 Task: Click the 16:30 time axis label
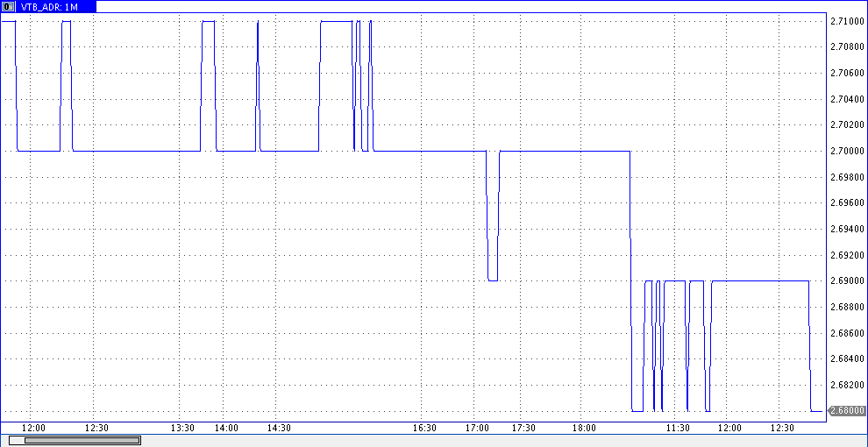pos(424,429)
